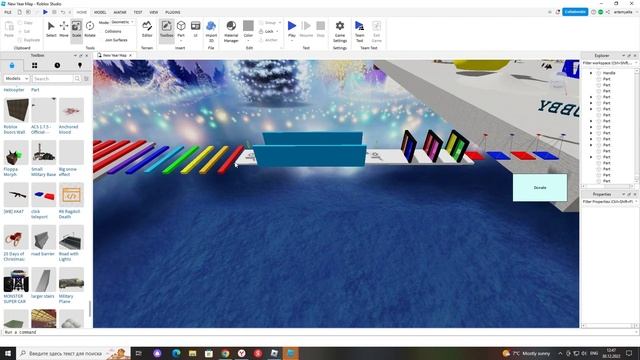The height and width of the screenshot is (360, 640).
Task: Expand the Play options dropdown arrow
Action: [292, 40]
